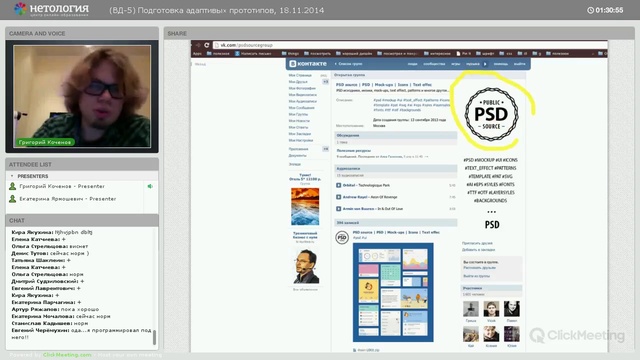Open the first member avatar in Участники
Screen dimensions: 640x360
(471, 309)
